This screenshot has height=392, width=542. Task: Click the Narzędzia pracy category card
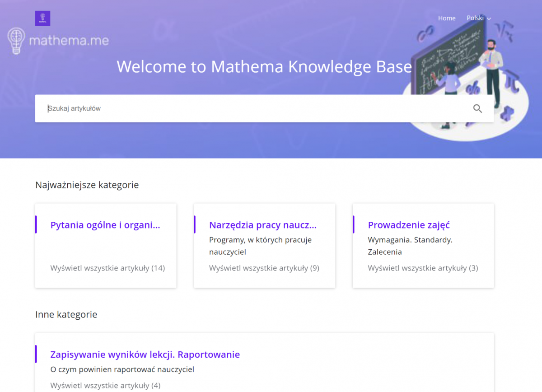[x=264, y=246]
